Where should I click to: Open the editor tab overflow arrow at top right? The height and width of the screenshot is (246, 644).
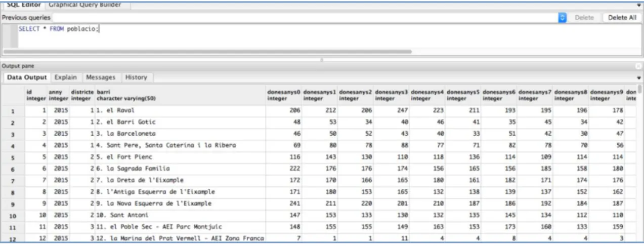pos(638,5)
